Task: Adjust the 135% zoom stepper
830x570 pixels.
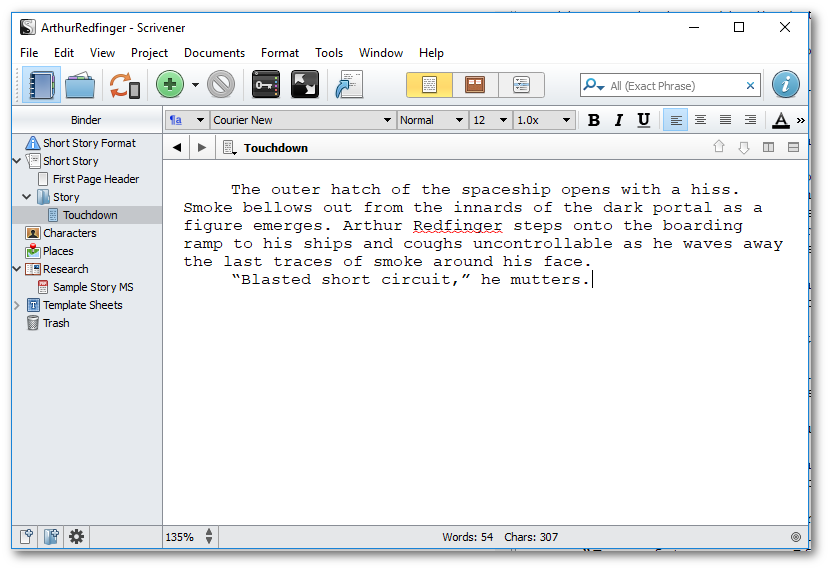Action: (209, 537)
